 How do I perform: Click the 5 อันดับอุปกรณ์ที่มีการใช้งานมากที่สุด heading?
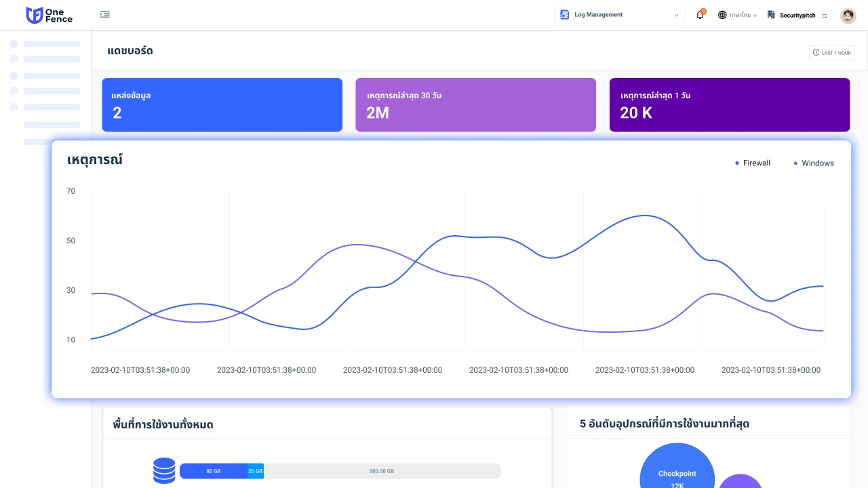pos(665,424)
